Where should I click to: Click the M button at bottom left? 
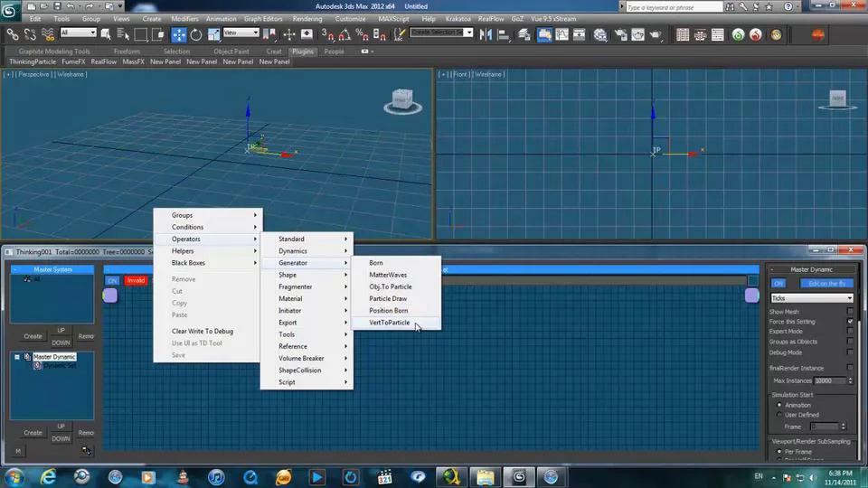(18, 451)
